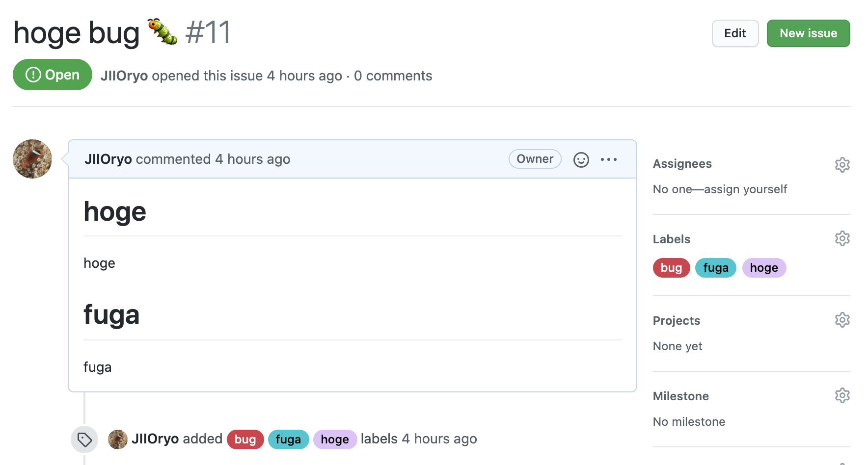Open the Assignees settings gear
Screen dimensions: 868x465
coord(842,165)
